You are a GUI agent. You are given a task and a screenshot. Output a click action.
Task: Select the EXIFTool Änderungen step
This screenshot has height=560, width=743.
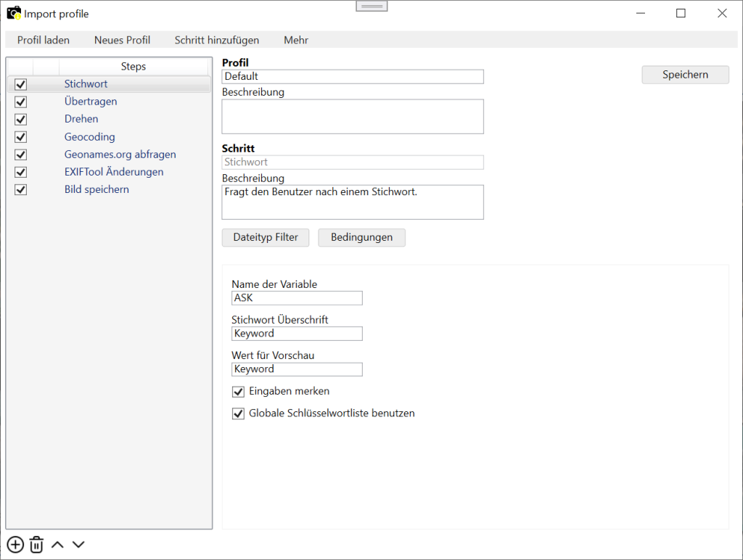coord(114,172)
